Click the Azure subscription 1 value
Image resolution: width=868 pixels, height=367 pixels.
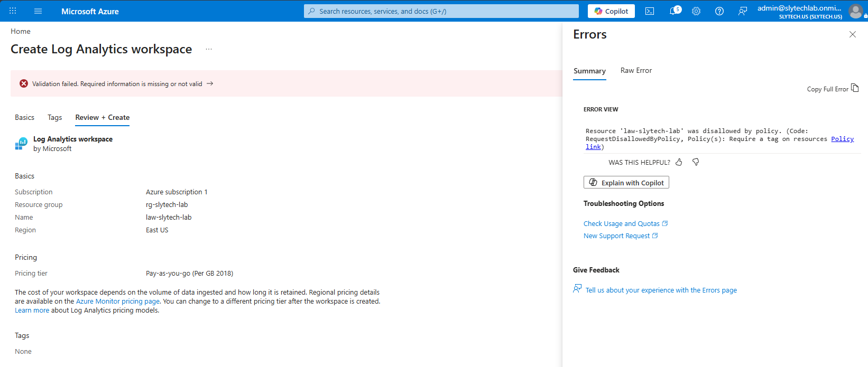pyautogui.click(x=177, y=192)
